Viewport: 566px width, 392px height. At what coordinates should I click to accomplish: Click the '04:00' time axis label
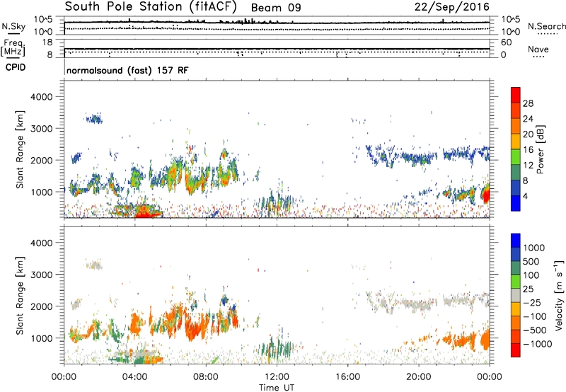(134, 377)
